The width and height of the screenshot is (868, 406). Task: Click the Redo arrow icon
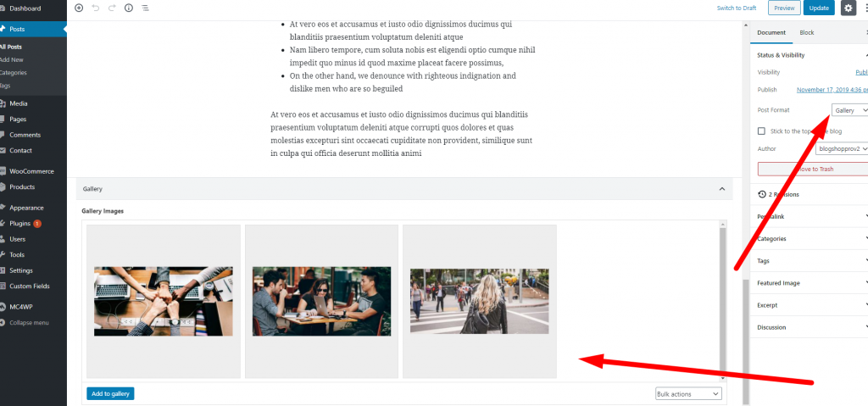pyautogui.click(x=112, y=8)
